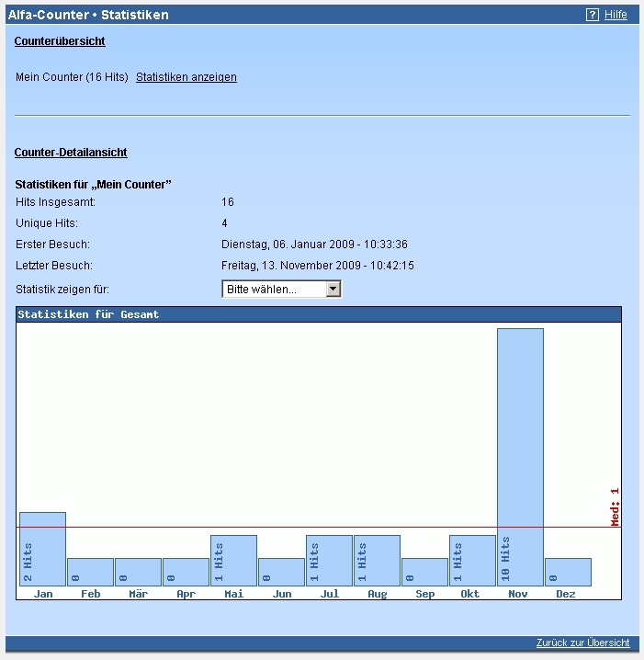Go back via Zurück zur Übersicht
Image resolution: width=644 pixels, height=660 pixels.
coord(582,643)
